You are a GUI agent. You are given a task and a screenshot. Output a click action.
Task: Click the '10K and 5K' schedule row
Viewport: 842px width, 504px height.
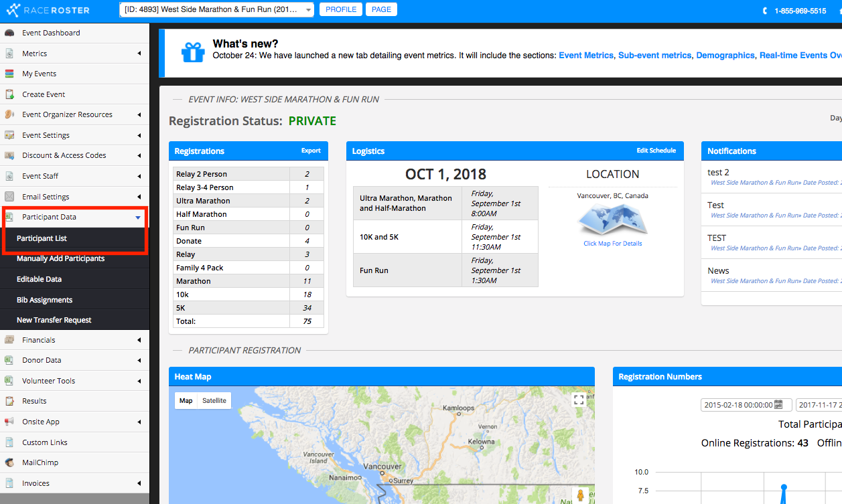coord(445,237)
